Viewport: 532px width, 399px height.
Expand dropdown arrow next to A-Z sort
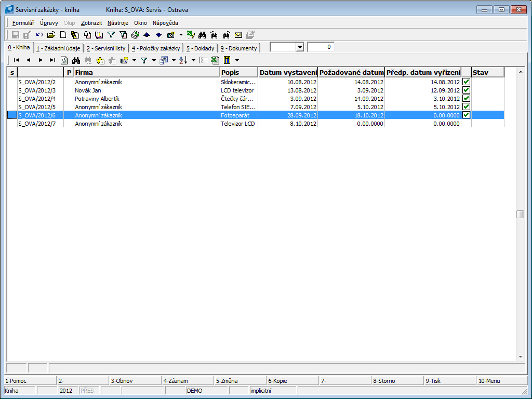(x=193, y=60)
